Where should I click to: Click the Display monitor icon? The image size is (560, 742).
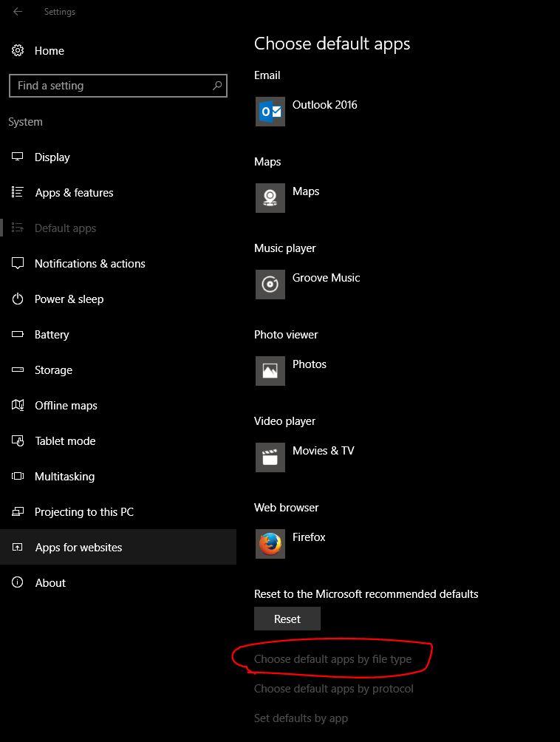pyautogui.click(x=18, y=157)
